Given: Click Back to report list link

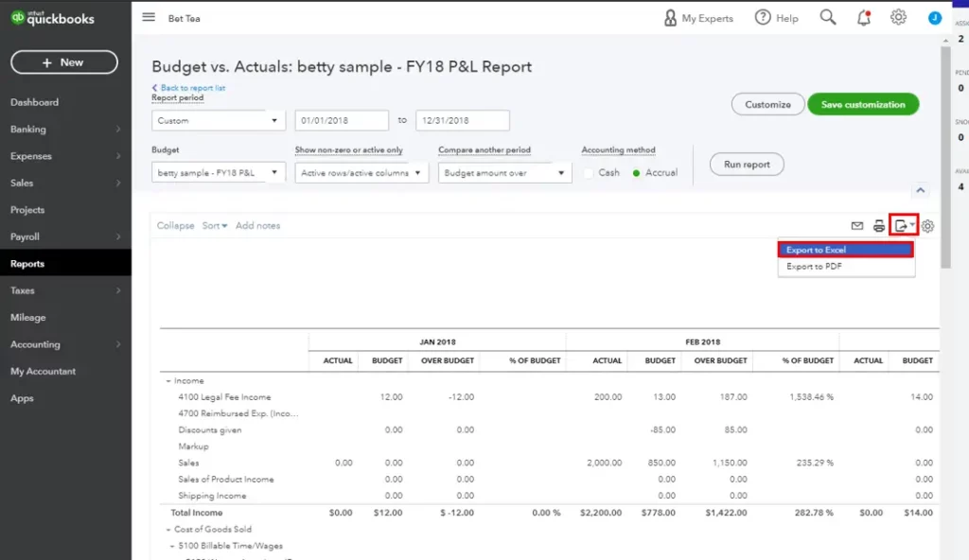Looking at the screenshot, I should (192, 88).
